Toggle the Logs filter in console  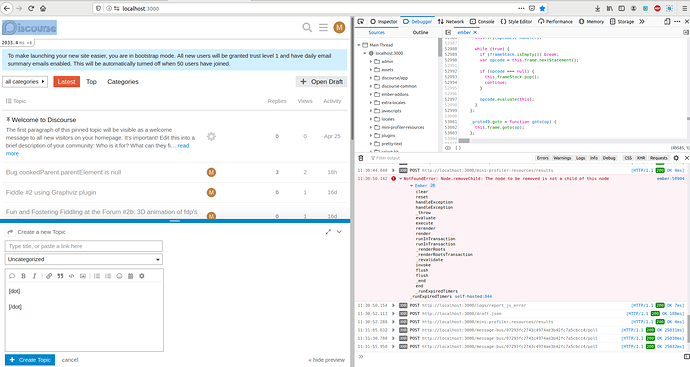[x=580, y=158]
